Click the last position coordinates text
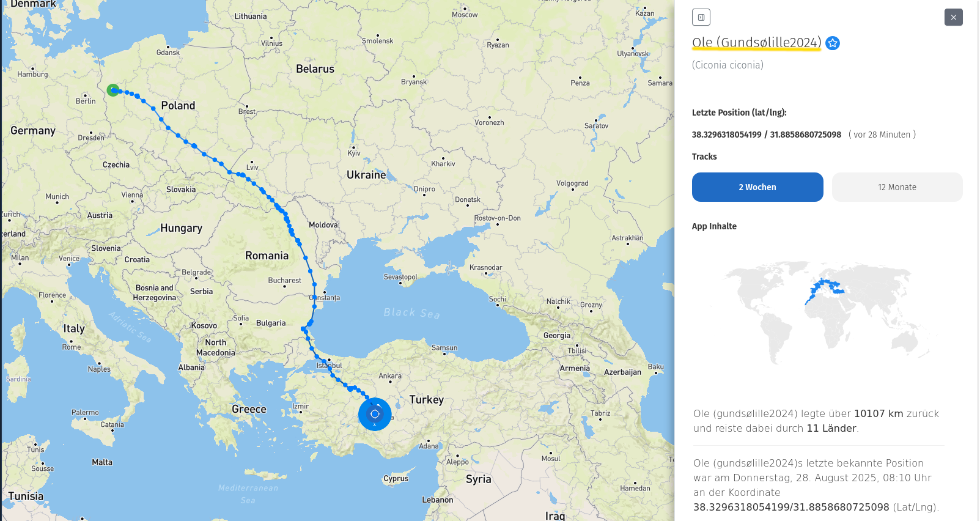The width and height of the screenshot is (980, 521). tap(767, 135)
